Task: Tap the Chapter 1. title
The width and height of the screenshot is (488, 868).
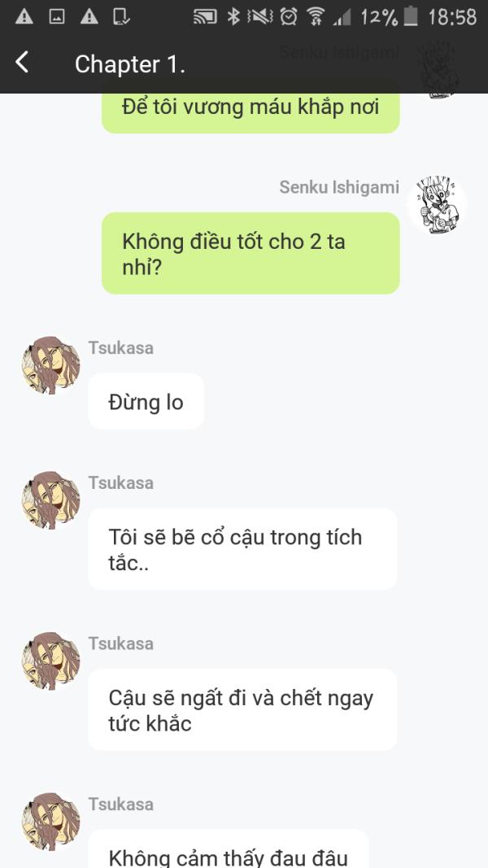Action: pos(130,65)
